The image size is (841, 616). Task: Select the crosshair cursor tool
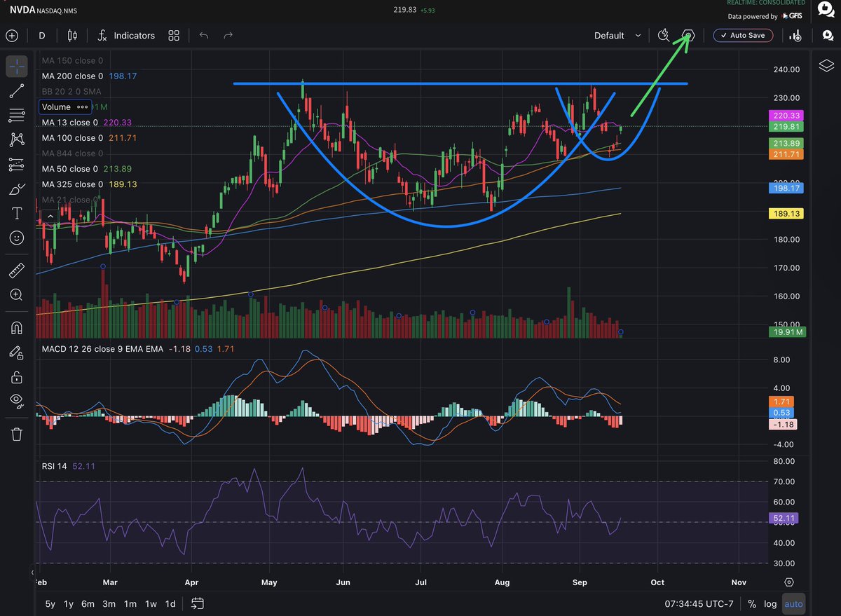(17, 67)
